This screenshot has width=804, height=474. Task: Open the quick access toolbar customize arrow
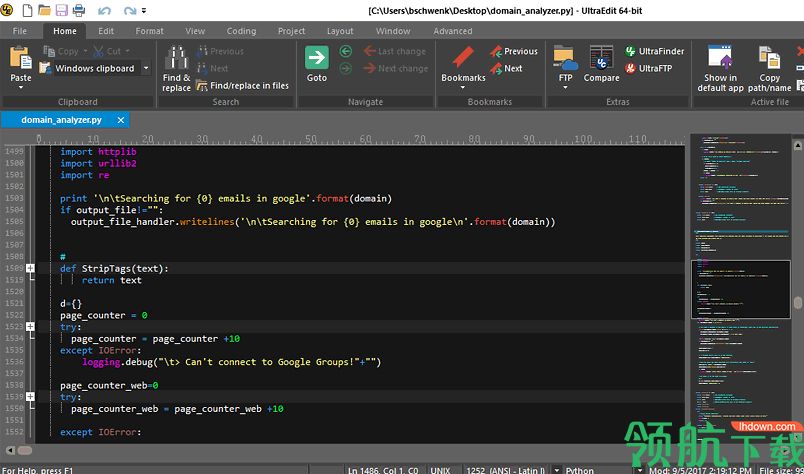144,10
